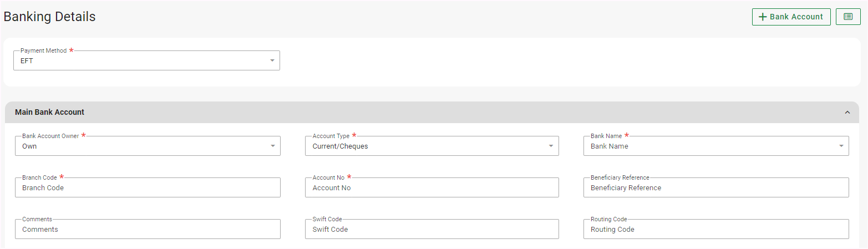868x249 pixels.
Task: Collapse the Main Bank Account section chevron
Action: [847, 113]
